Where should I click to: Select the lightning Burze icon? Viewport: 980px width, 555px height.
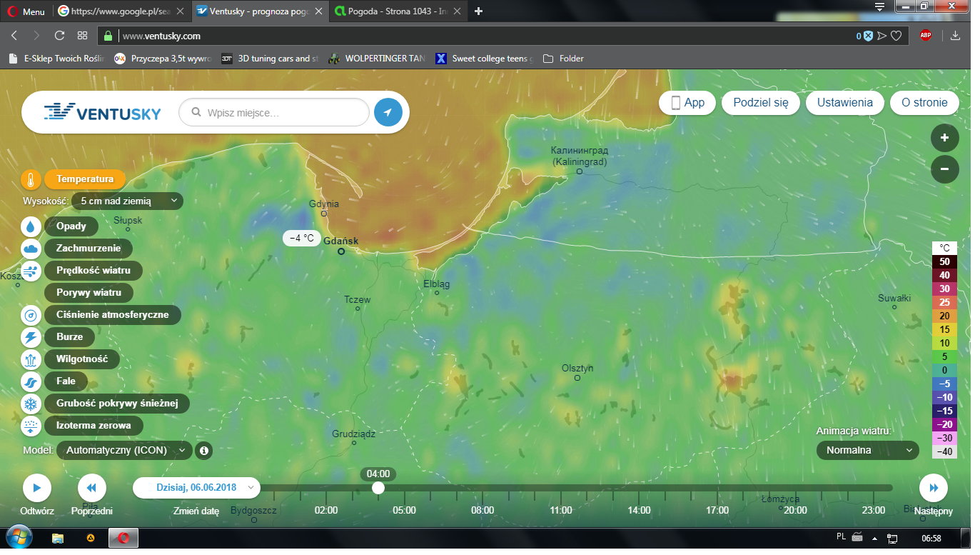31,337
